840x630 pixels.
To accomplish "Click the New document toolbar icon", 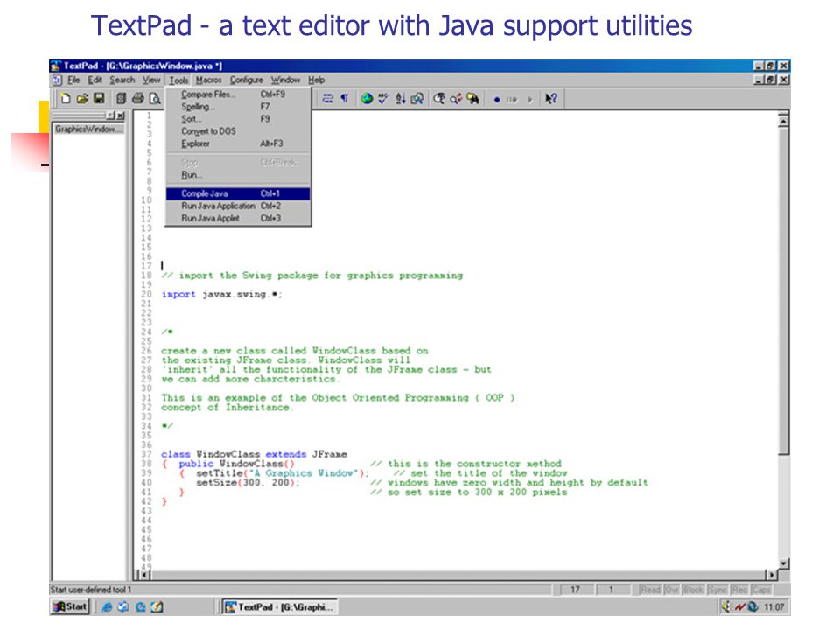I will click(x=66, y=99).
